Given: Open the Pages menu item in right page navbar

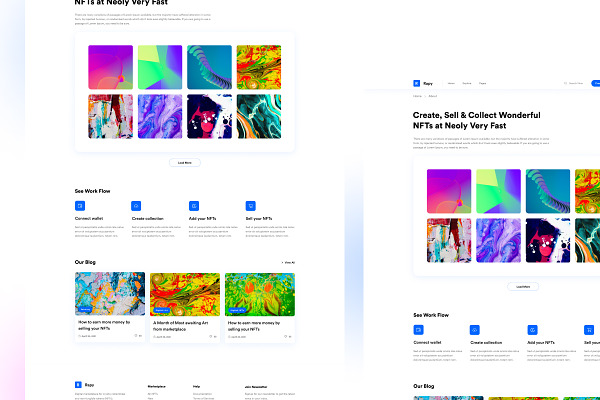Looking at the screenshot, I should coord(483,83).
